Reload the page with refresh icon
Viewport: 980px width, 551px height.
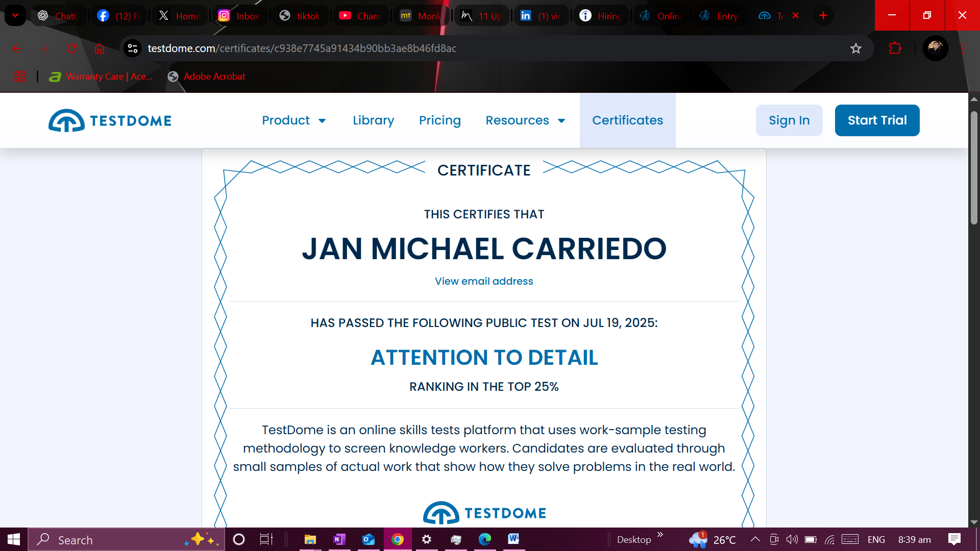[72, 48]
